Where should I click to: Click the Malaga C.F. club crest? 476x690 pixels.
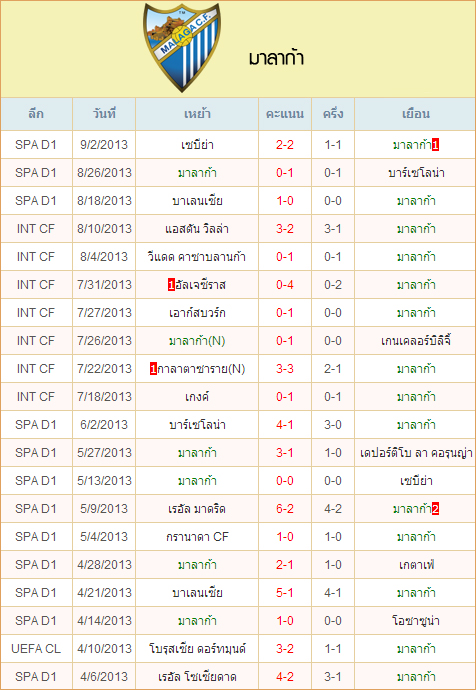(x=182, y=48)
